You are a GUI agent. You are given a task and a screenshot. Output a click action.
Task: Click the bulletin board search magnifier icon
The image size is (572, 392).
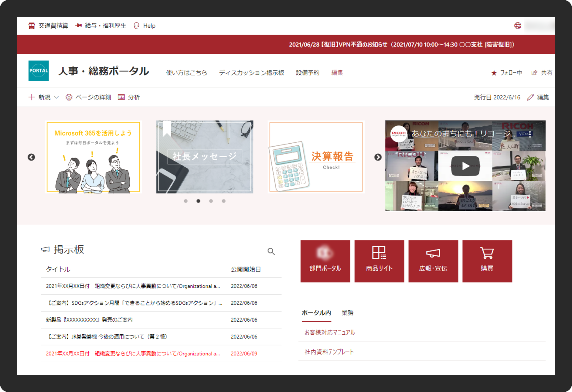coord(271,251)
